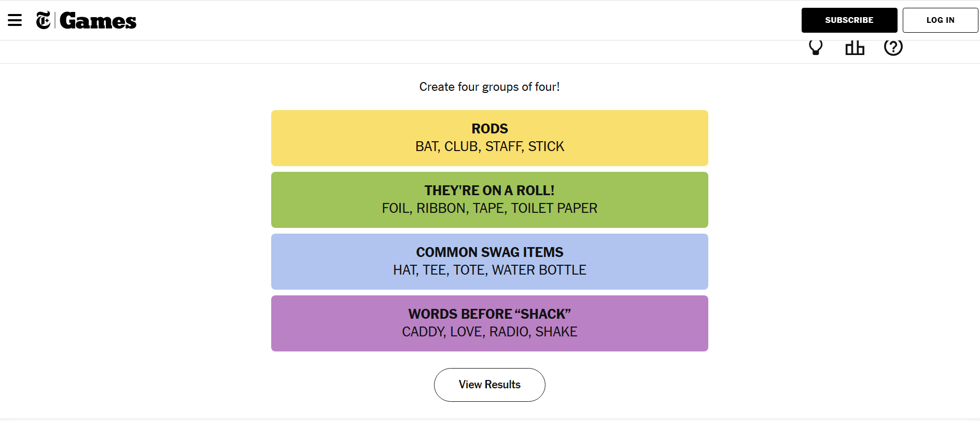
Task: Select the blue COMMON SWAG ITEMS title
Action: point(489,252)
